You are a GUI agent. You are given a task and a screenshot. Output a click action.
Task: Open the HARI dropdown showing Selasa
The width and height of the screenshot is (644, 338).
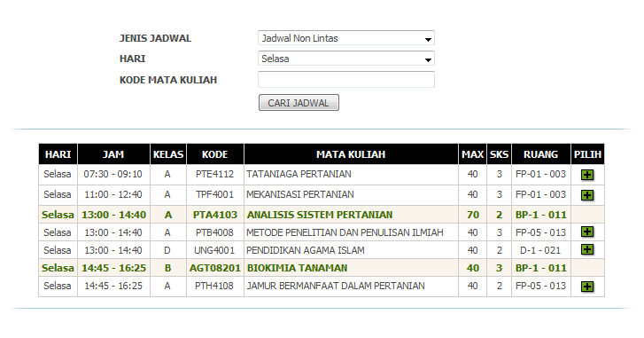(x=346, y=59)
